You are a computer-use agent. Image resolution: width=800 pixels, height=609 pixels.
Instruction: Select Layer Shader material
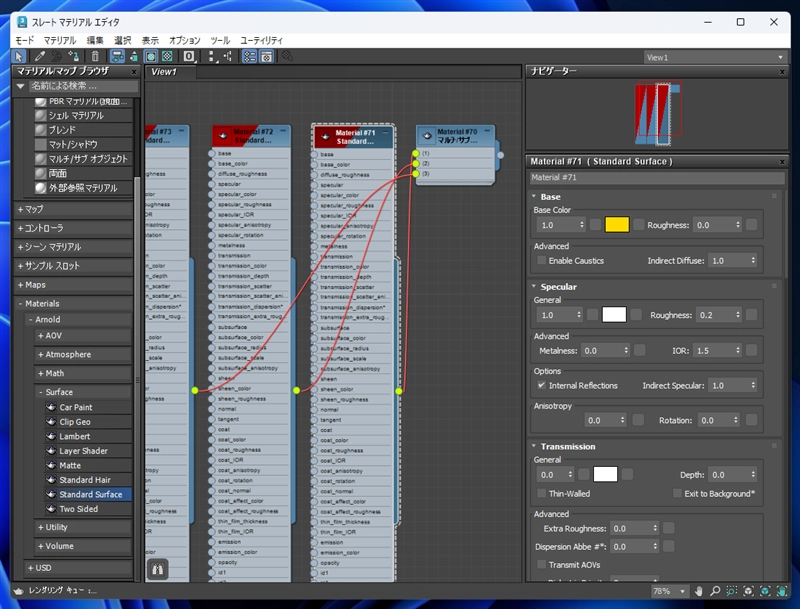coord(84,451)
